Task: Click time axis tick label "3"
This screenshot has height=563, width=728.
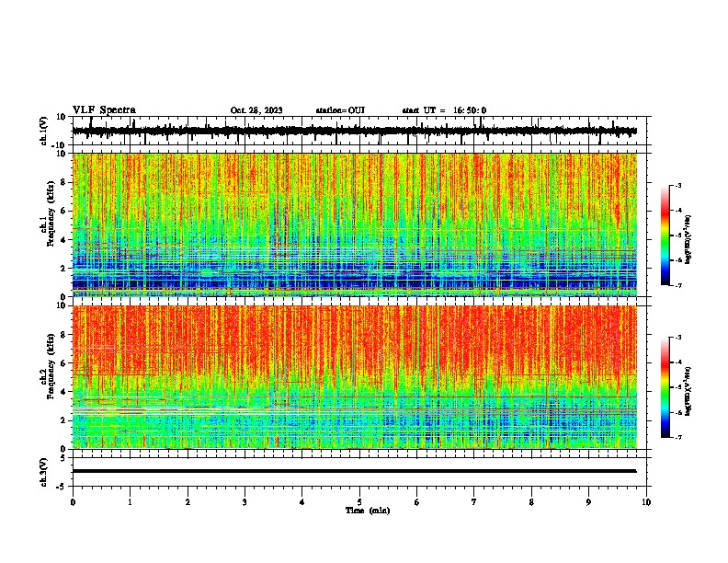Action: (245, 502)
